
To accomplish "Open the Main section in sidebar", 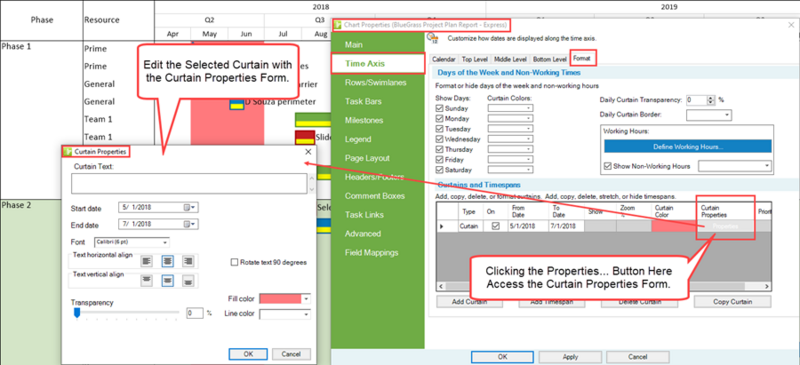I will (354, 45).
